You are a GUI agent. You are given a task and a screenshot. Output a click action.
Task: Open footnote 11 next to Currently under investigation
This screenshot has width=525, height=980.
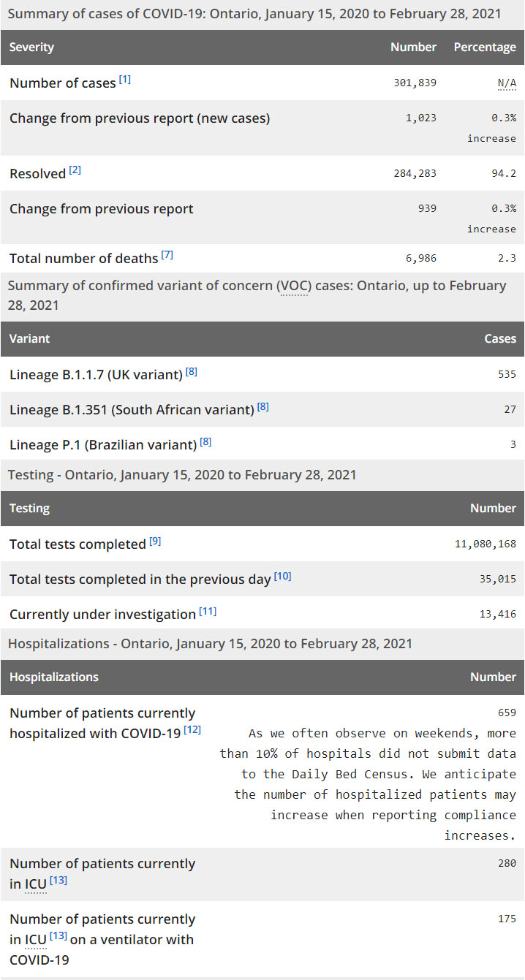pos(208,611)
